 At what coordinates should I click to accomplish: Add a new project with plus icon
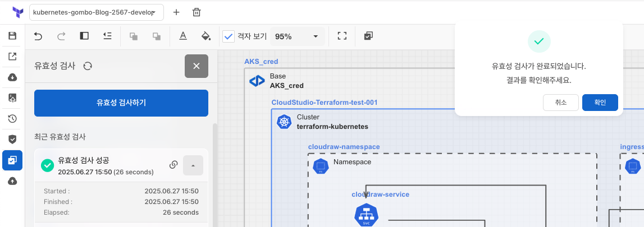click(176, 12)
